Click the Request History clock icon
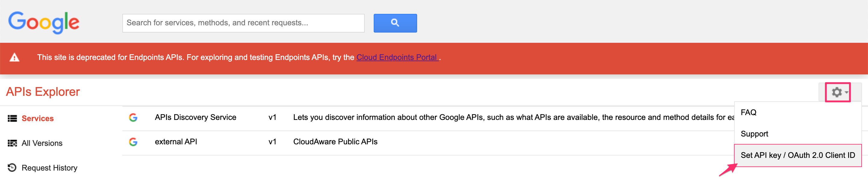 pyautogui.click(x=12, y=168)
